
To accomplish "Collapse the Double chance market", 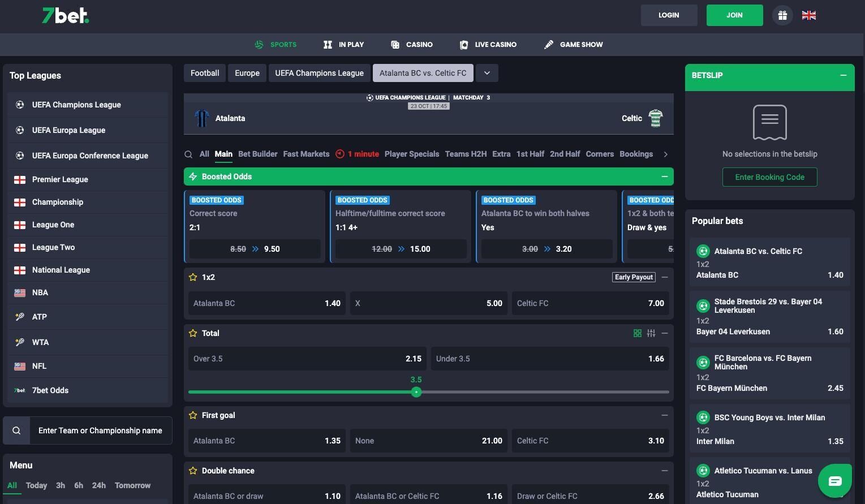I will [665, 471].
